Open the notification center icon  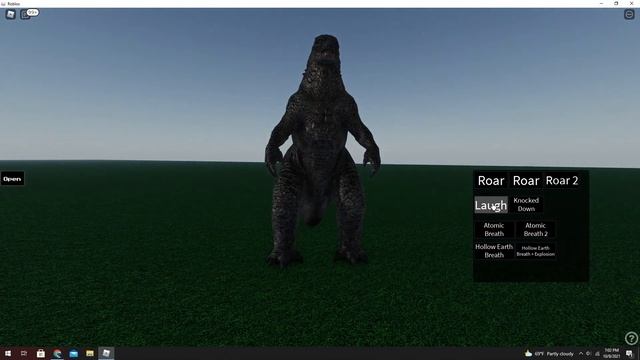pos(630,353)
